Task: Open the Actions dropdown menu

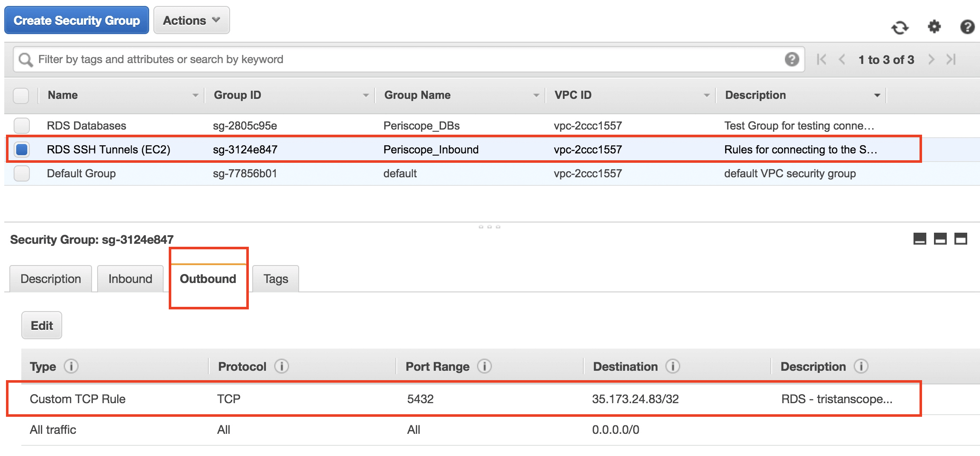Action: [192, 20]
